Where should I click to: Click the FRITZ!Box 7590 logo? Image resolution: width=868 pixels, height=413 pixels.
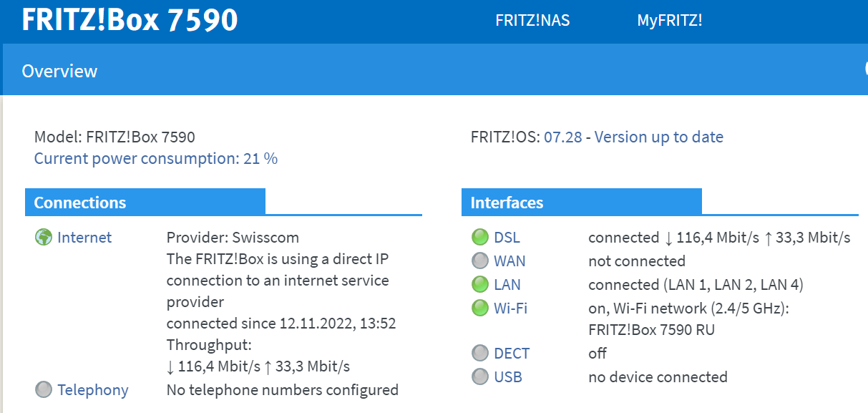coord(130,20)
